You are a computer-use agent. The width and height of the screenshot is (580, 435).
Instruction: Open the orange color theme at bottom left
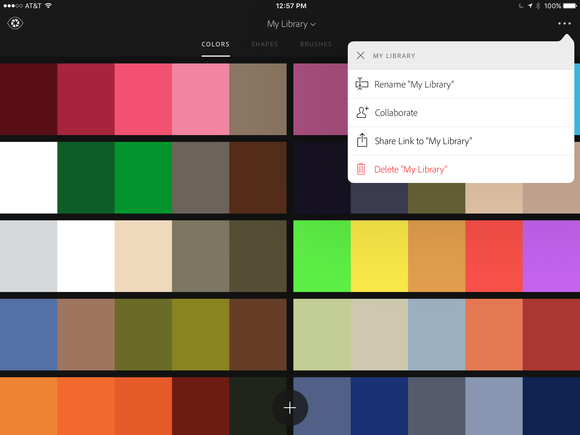click(143, 406)
